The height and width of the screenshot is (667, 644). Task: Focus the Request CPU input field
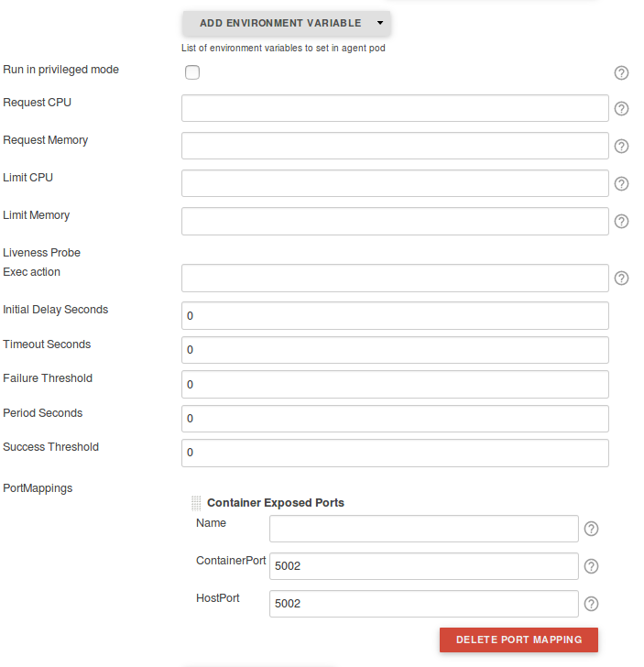point(395,108)
